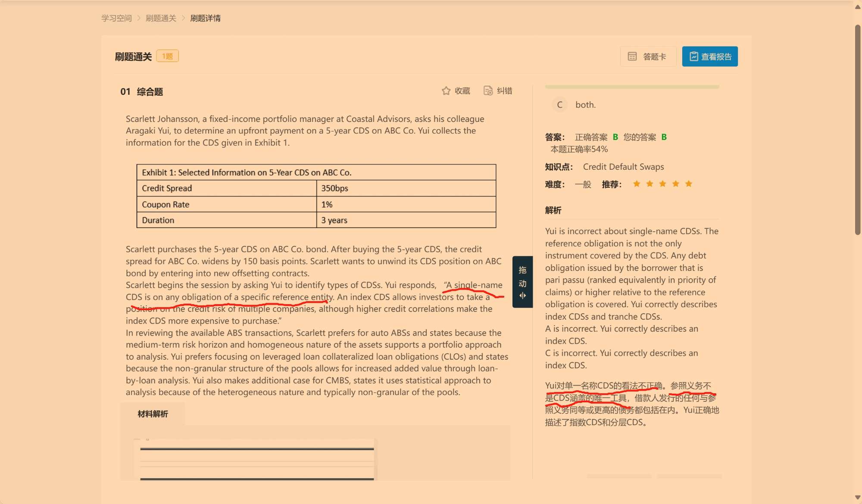Viewport: 862px width, 504px height.
Task: Click the scrollbar up arrow
Action: click(x=858, y=6)
